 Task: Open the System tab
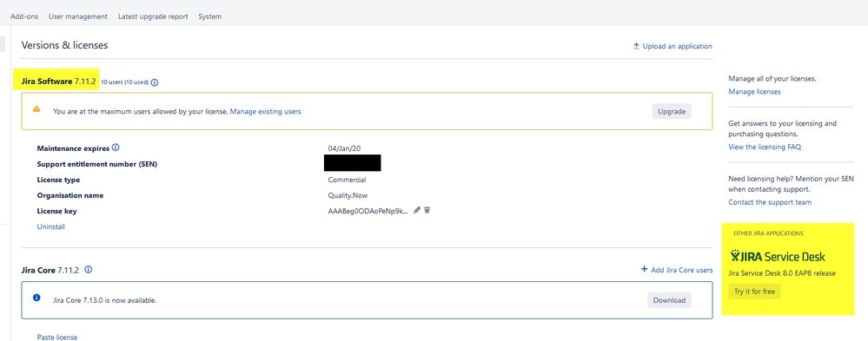coord(209,16)
